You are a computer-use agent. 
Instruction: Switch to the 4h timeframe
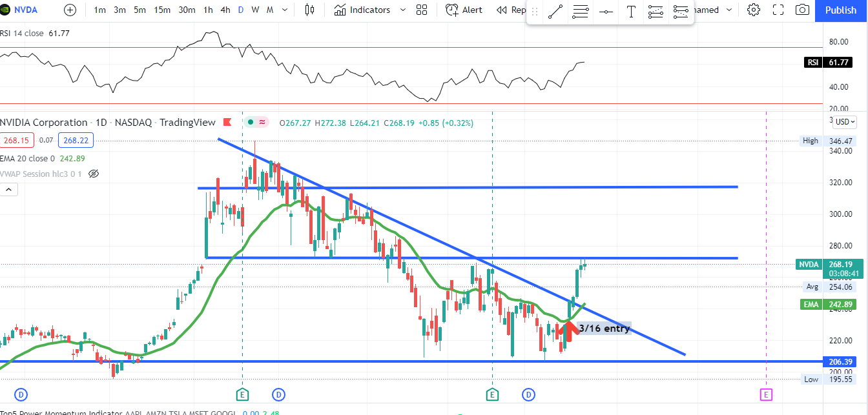(225, 10)
